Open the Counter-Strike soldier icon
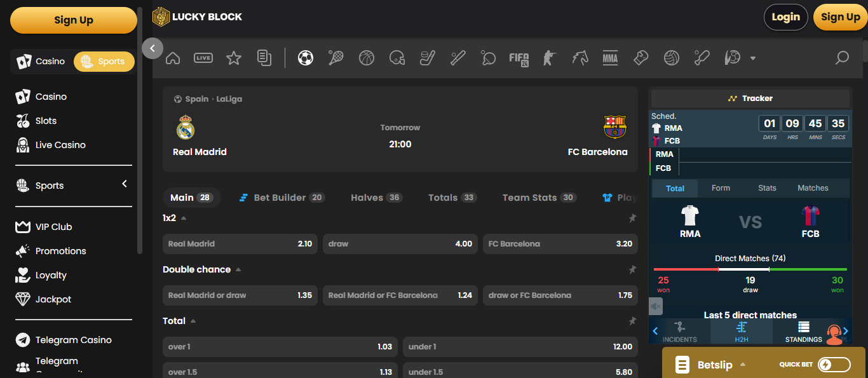Image resolution: width=868 pixels, height=378 pixels. click(549, 58)
